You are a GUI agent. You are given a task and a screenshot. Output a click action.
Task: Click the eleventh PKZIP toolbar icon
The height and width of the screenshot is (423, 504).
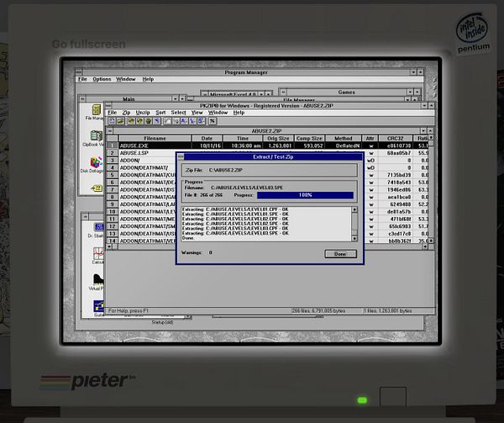click(202, 121)
